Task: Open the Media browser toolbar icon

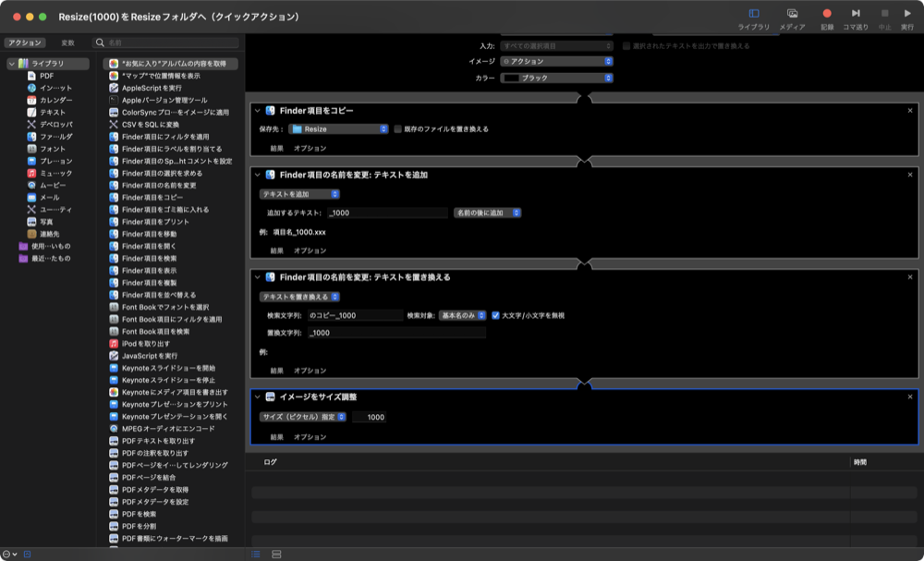Action: click(792, 13)
